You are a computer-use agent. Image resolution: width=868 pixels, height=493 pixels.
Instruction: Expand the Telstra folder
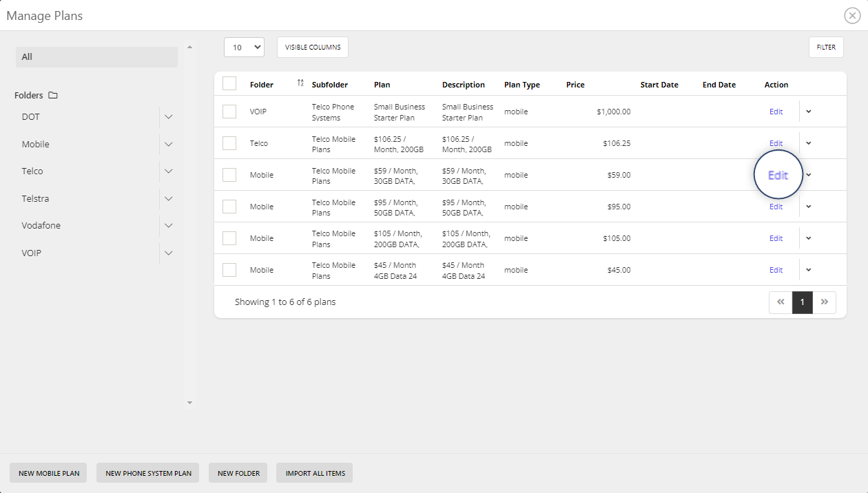169,199
